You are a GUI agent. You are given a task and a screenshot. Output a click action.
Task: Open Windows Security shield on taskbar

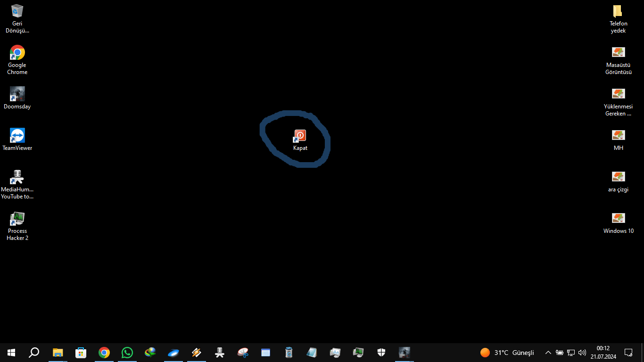[381, 353]
